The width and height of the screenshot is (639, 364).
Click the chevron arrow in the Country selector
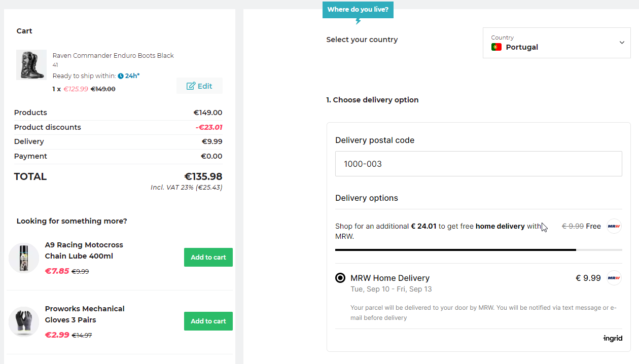(x=622, y=43)
